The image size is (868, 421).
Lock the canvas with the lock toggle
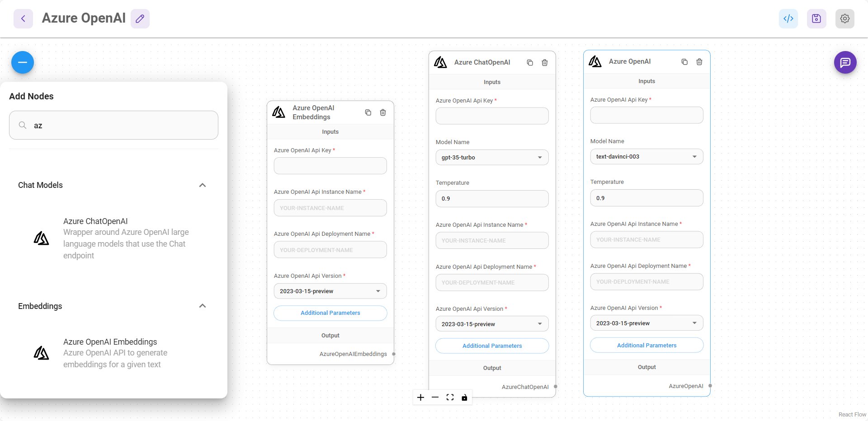coord(464,398)
